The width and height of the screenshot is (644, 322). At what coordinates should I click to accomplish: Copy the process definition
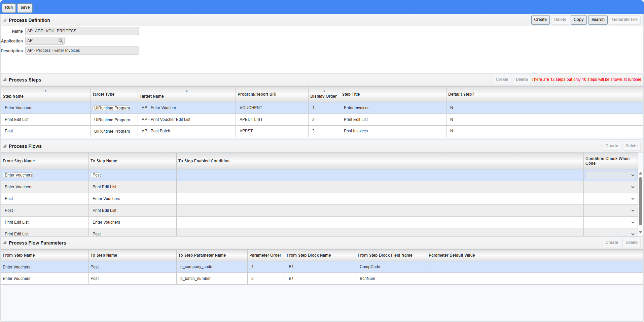(x=579, y=20)
